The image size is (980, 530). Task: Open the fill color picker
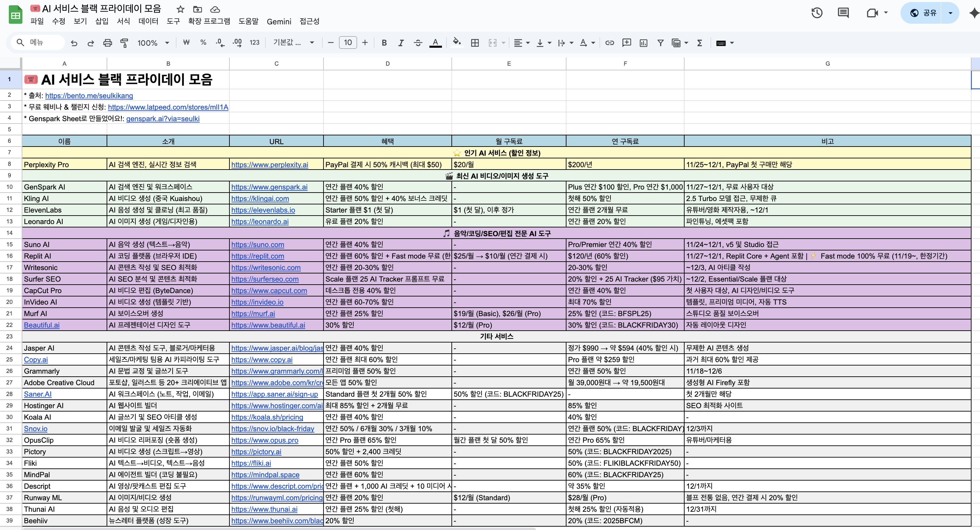tap(456, 43)
